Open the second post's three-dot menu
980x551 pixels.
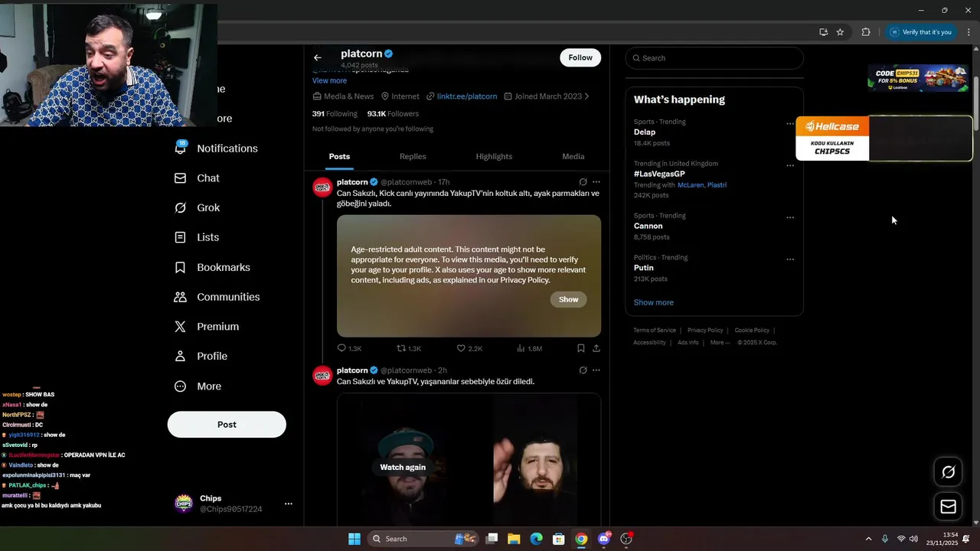(x=596, y=370)
